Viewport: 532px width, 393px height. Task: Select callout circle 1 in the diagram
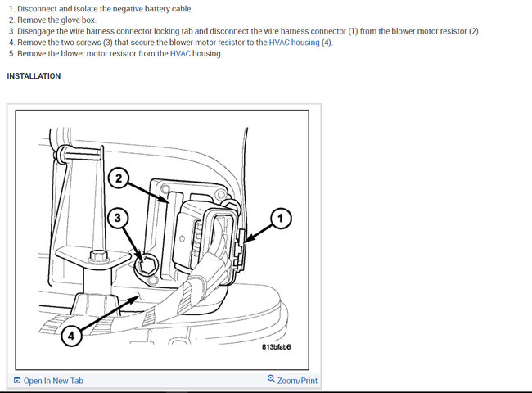coord(281,219)
